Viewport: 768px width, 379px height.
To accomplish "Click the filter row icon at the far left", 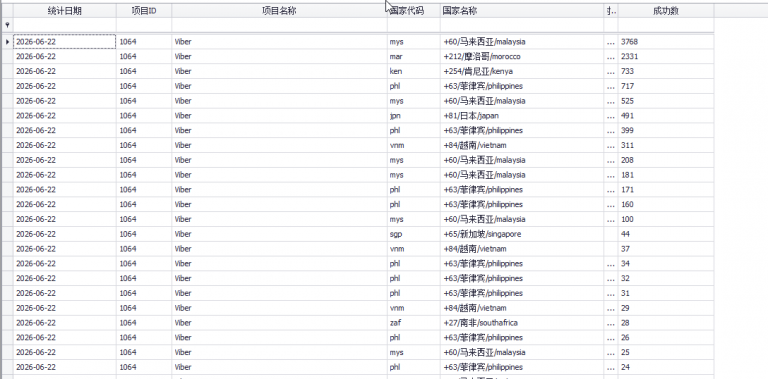I will (x=7, y=24).
